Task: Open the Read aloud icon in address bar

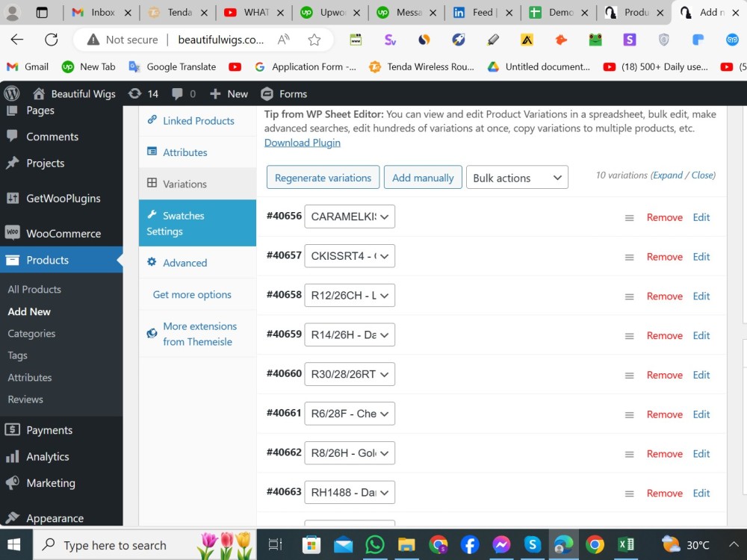Action: tap(283, 40)
